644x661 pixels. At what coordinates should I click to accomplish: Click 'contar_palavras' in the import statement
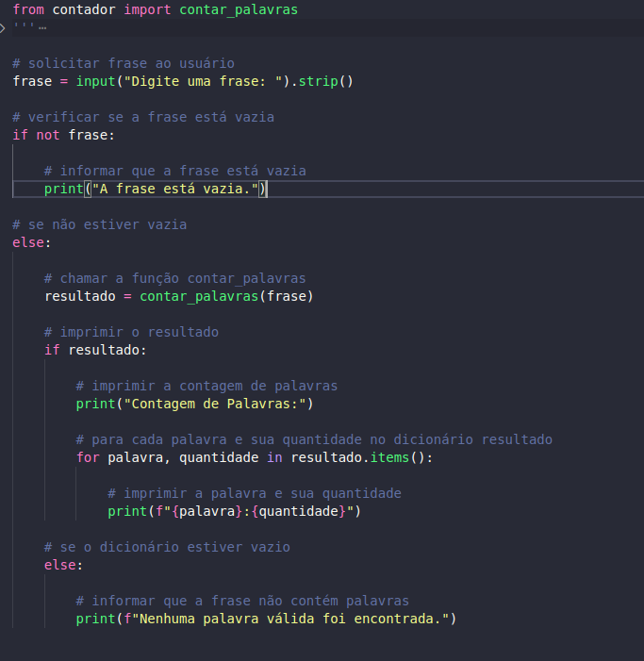(x=239, y=9)
